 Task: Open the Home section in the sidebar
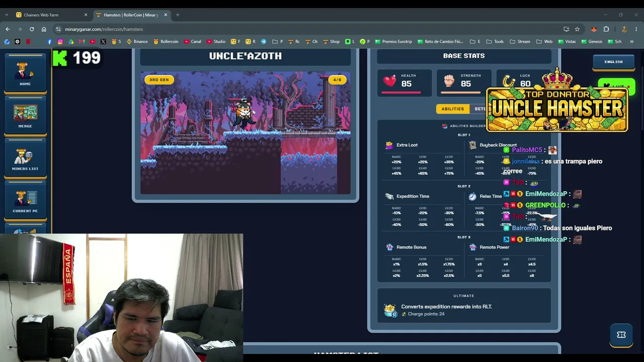[x=25, y=73]
